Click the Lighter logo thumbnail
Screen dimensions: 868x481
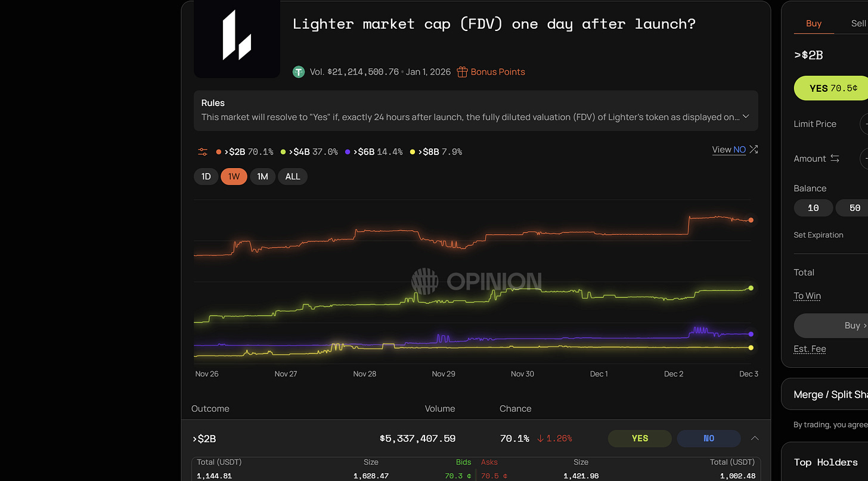pyautogui.click(x=237, y=39)
